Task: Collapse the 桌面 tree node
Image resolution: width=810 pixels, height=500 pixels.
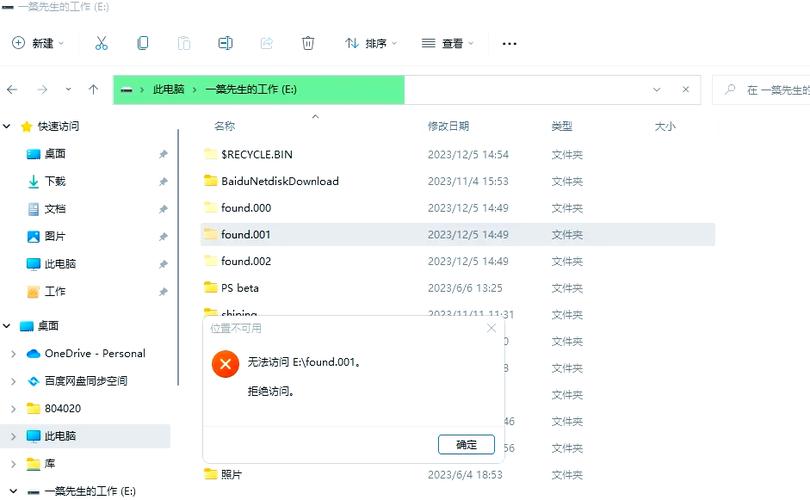Action: coord(7,326)
